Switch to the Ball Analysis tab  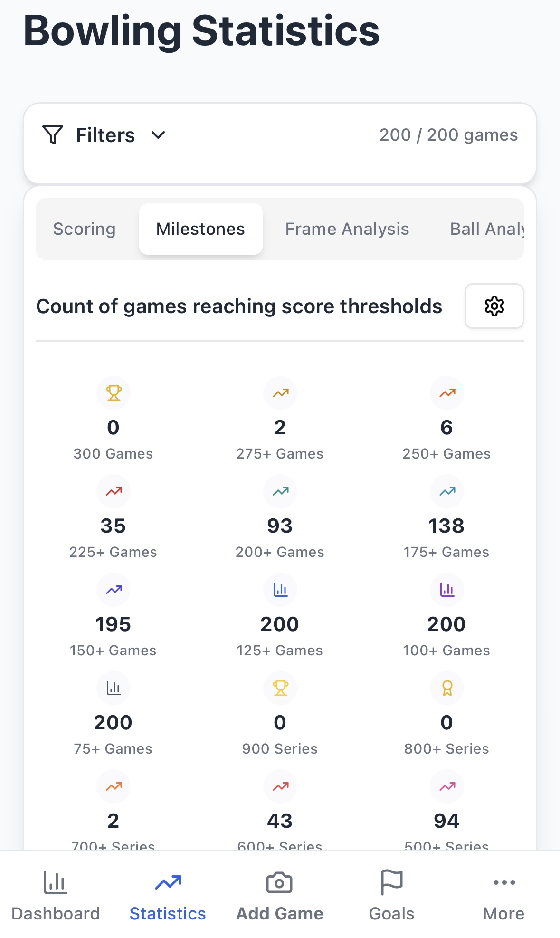click(x=489, y=229)
